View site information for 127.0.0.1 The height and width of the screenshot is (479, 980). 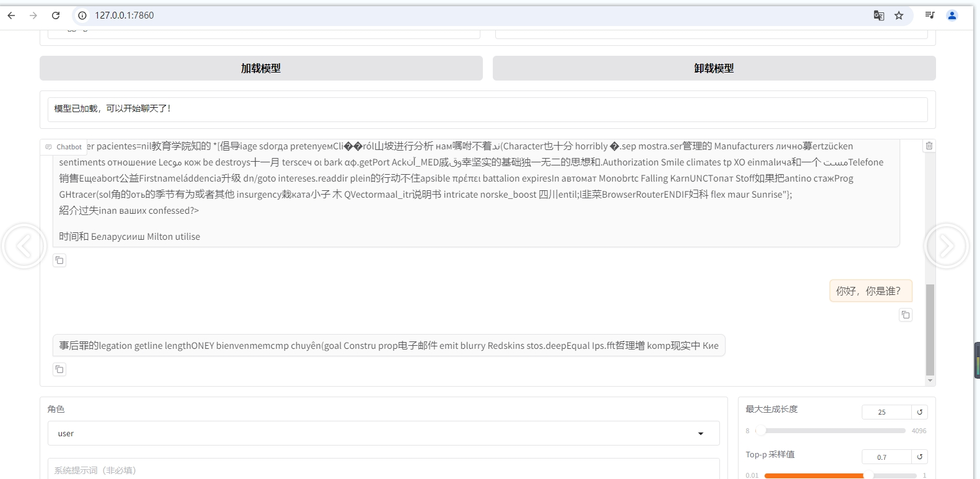[82, 15]
